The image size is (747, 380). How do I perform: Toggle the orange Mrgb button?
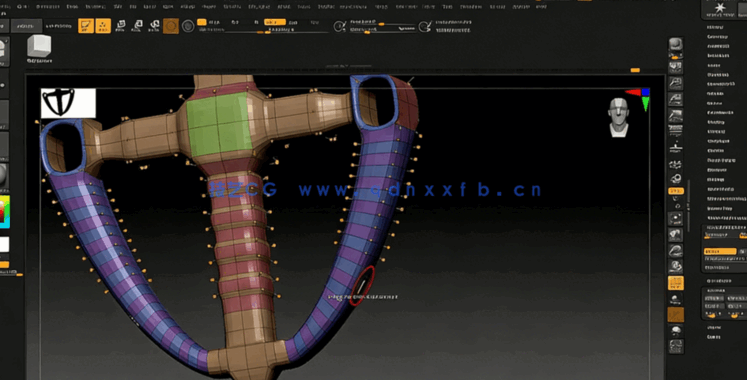pos(202,22)
